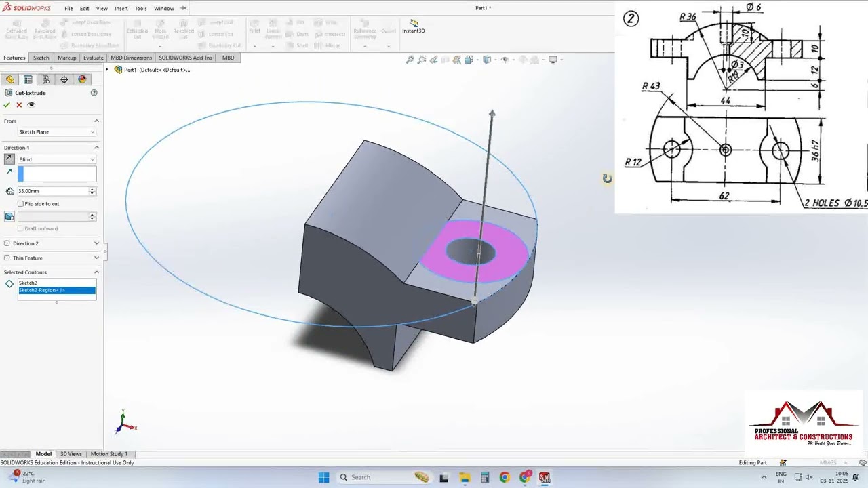Image resolution: width=868 pixels, height=488 pixels.
Task: Collapse the Direction 1 section chevron
Action: point(96,148)
